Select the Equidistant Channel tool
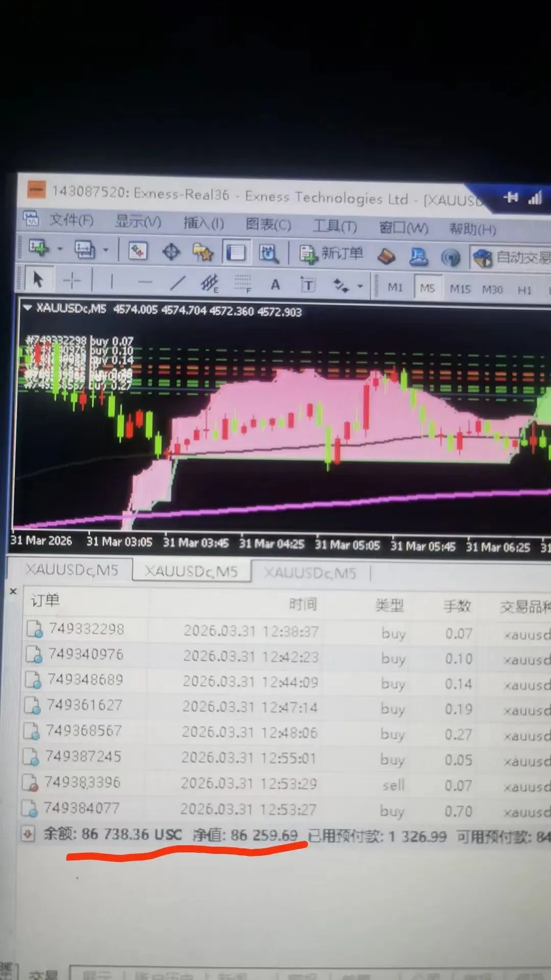The image size is (551, 980). [x=210, y=283]
